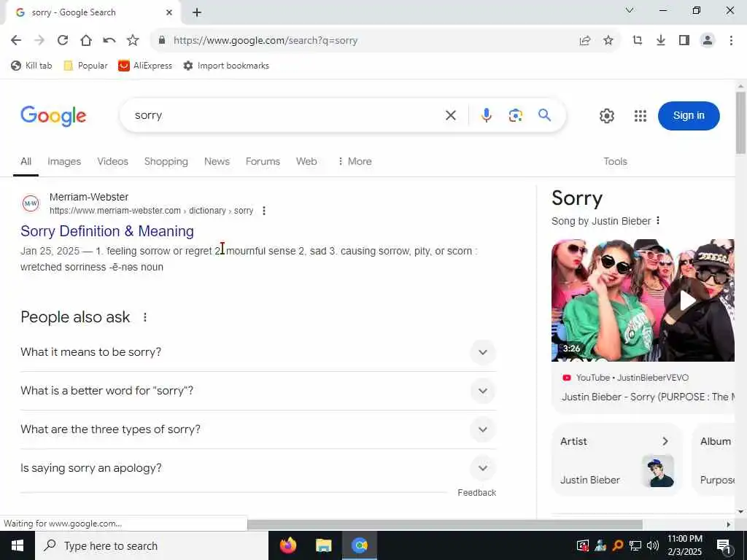Open options next to People also ask

click(x=145, y=317)
